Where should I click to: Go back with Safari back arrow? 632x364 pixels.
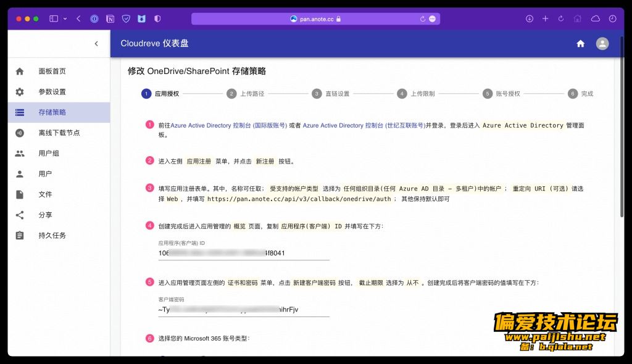(78, 19)
